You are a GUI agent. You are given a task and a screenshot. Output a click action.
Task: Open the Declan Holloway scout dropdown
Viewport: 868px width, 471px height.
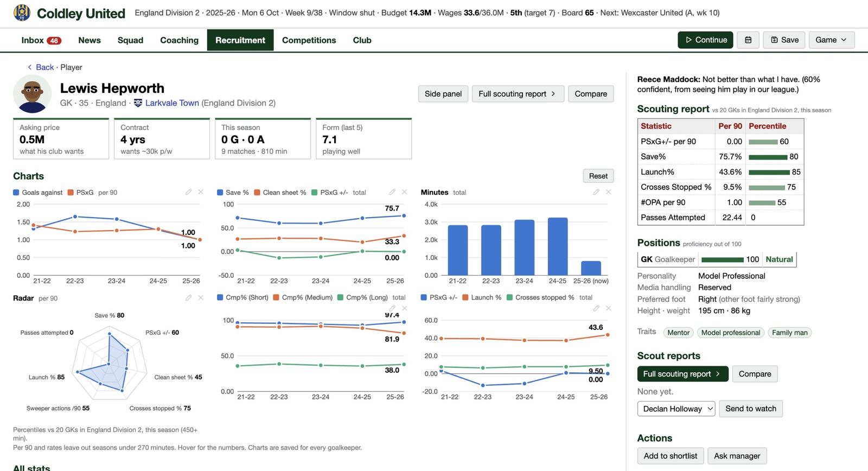pos(676,409)
